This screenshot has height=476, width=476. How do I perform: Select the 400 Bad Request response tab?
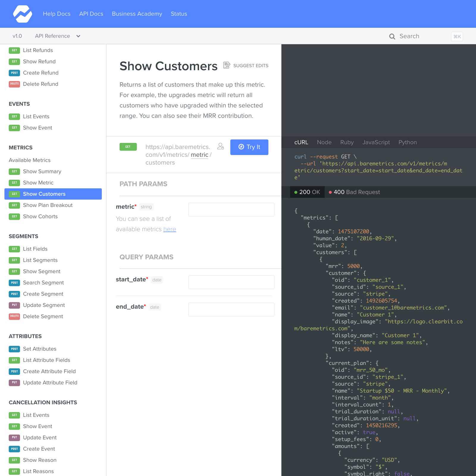click(x=354, y=192)
